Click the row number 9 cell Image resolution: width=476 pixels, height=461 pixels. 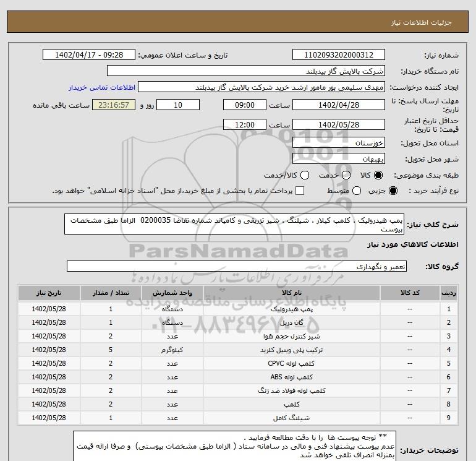tap(449, 418)
